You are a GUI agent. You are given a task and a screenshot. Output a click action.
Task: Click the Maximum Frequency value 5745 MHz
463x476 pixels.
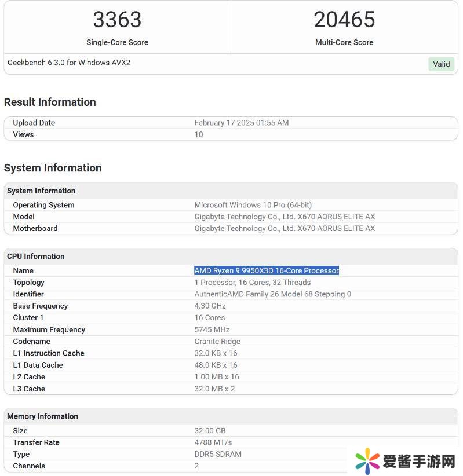point(212,329)
